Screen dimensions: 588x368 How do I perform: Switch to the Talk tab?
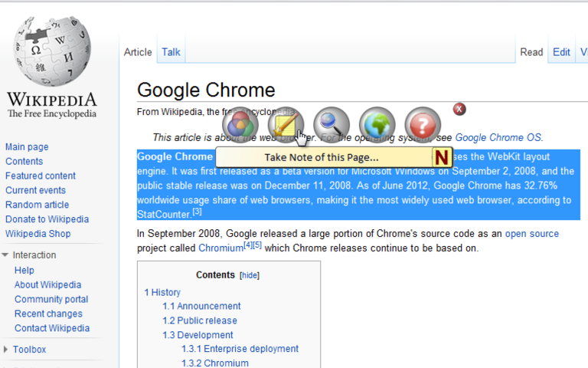click(x=171, y=52)
